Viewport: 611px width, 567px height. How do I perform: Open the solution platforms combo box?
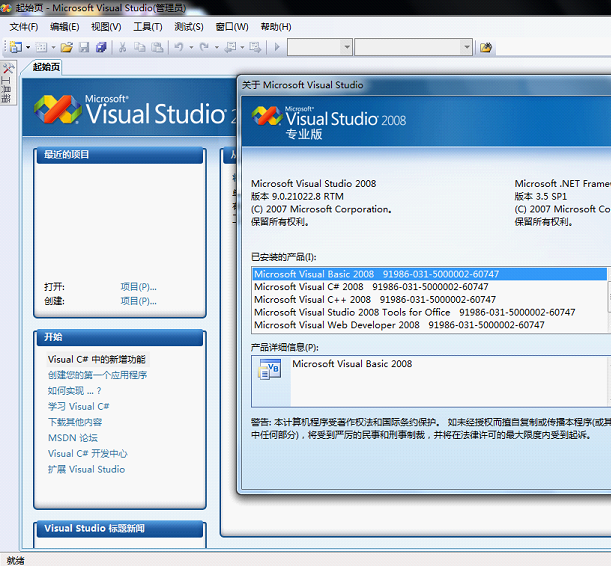click(413, 48)
